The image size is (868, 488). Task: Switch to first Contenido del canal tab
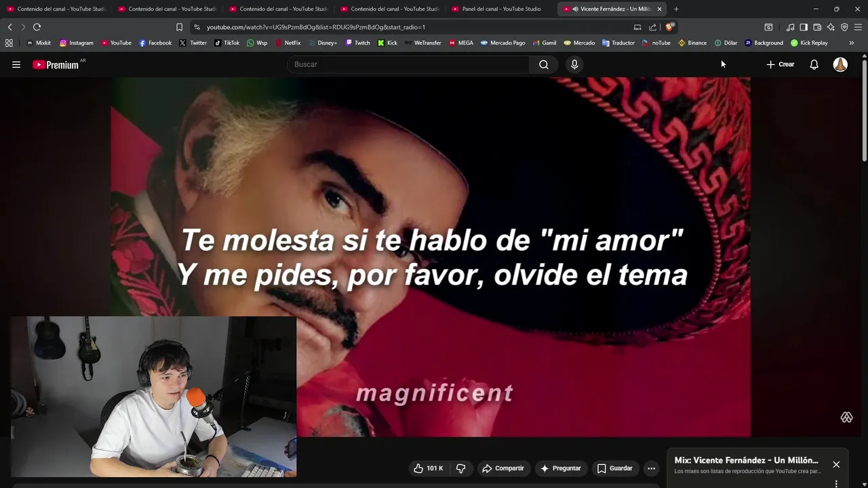click(56, 9)
